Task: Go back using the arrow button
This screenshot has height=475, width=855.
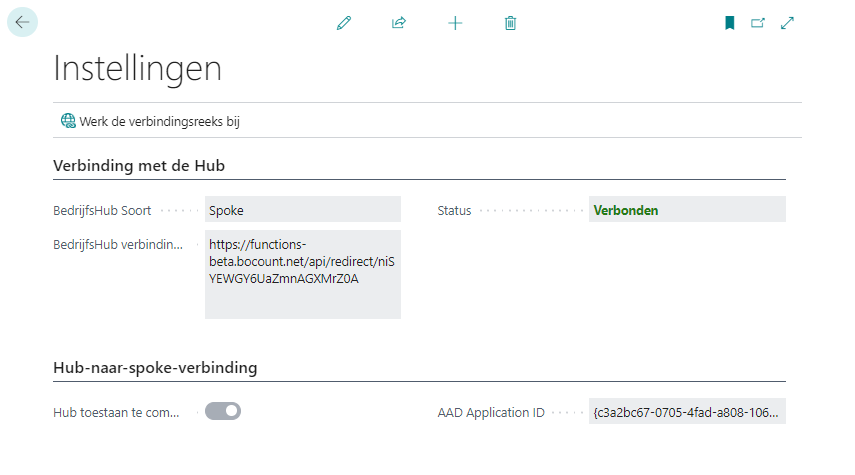Action: click(x=22, y=22)
